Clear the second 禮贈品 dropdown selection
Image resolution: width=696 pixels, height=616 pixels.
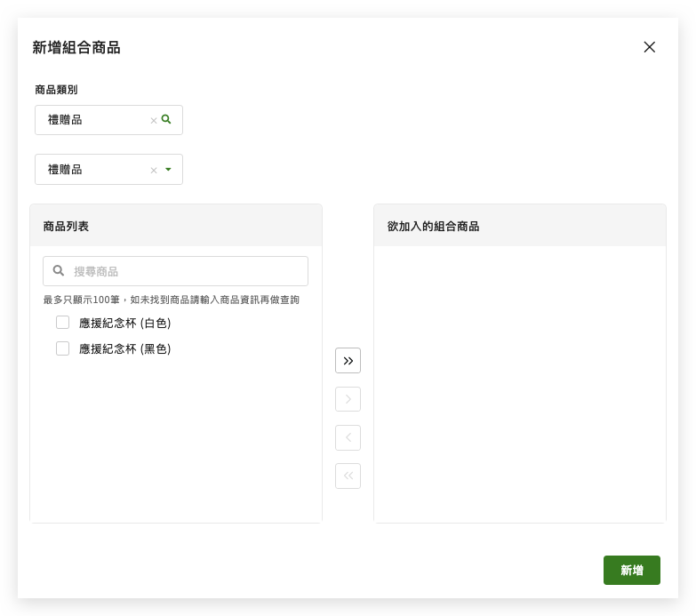pyautogui.click(x=154, y=171)
